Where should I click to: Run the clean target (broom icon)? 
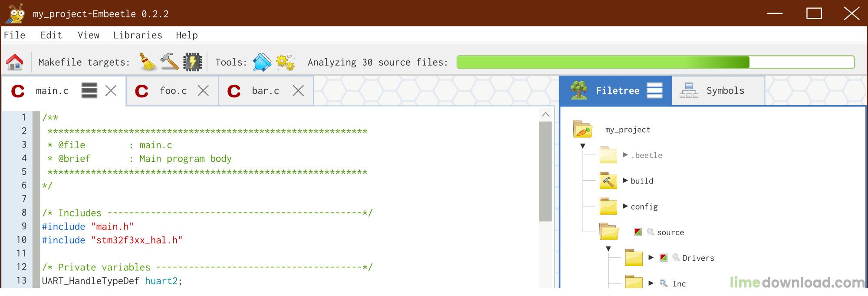[148, 62]
